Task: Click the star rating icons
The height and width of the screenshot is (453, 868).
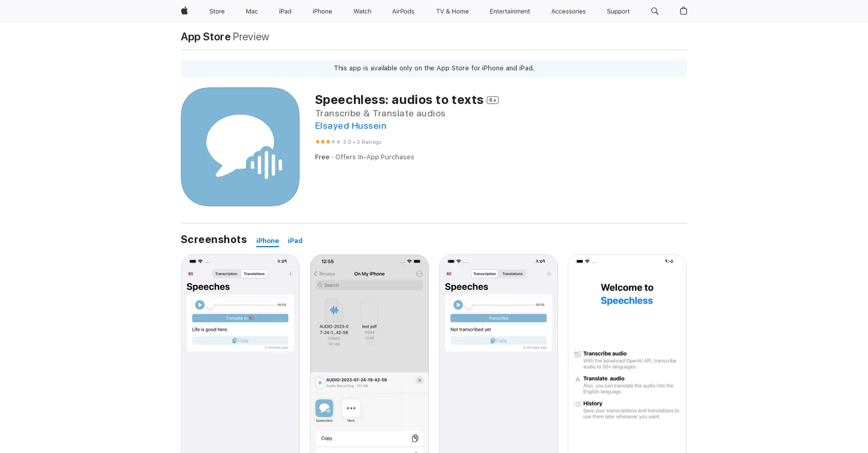Action: click(328, 142)
